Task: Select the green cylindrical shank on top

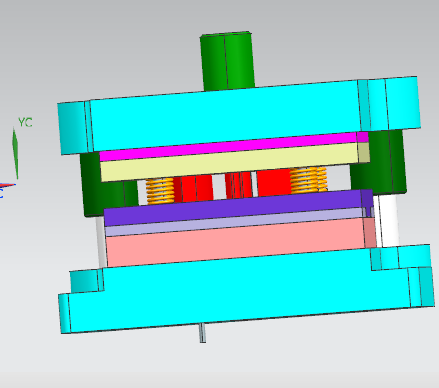Action: (x=227, y=62)
